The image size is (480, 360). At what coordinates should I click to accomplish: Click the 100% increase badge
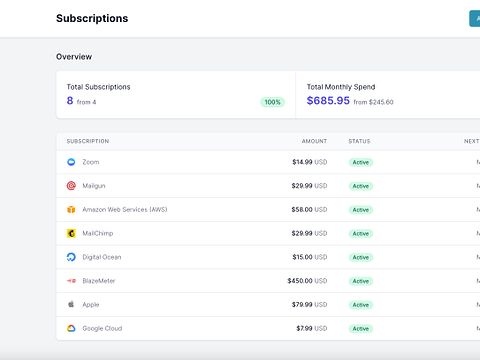(272, 102)
